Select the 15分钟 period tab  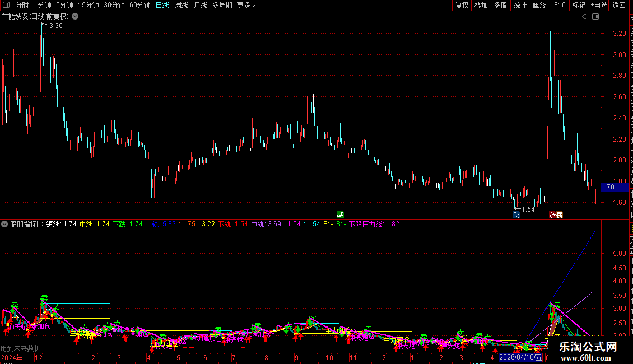tap(89, 5)
